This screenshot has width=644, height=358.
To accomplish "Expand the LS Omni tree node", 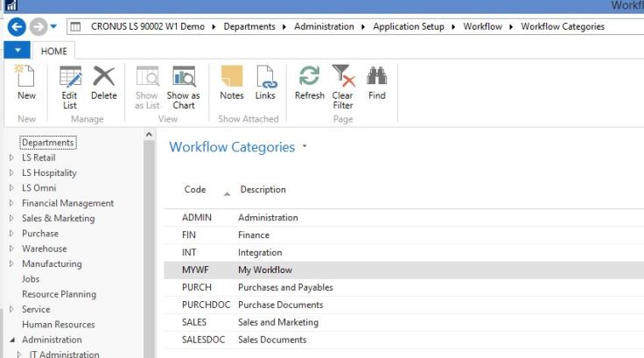I will 11,188.
